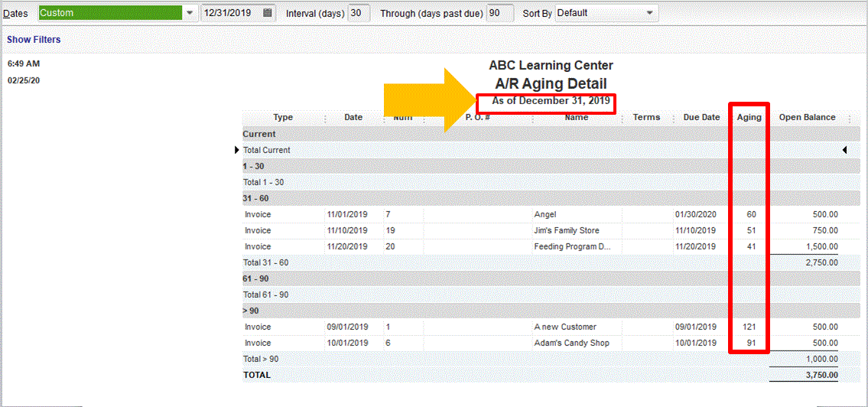The width and height of the screenshot is (868, 407).
Task: Click the Name column header
Action: click(577, 118)
